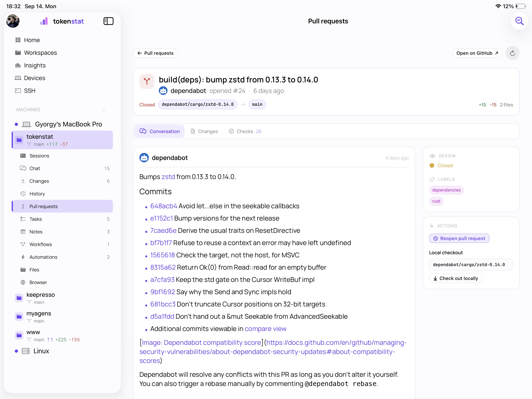Open History in sidebar
The height and width of the screenshot is (399, 532).
(62, 194)
